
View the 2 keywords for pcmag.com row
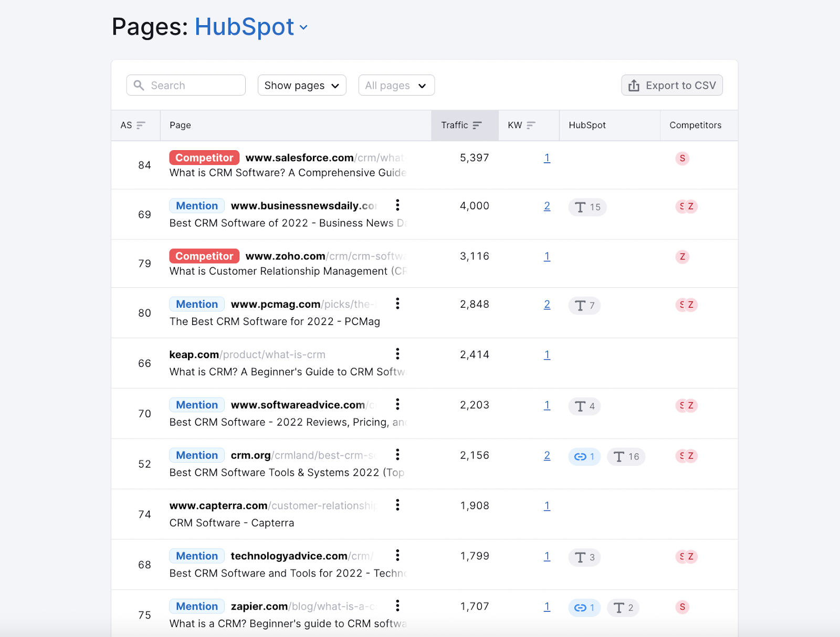coord(547,304)
